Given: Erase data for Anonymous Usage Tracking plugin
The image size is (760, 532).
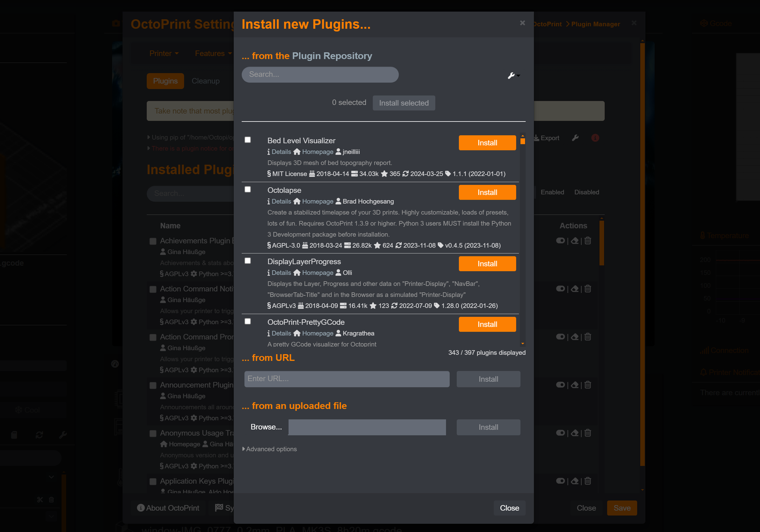Looking at the screenshot, I should (575, 432).
